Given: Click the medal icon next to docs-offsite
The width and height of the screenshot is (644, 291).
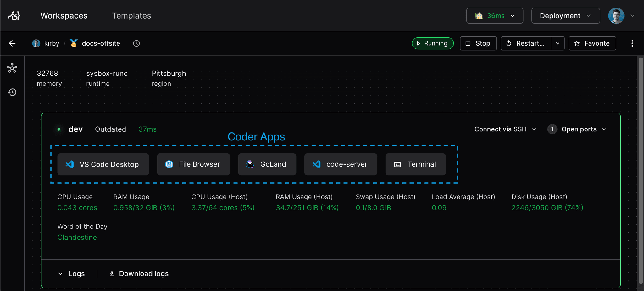Looking at the screenshot, I should [x=74, y=43].
